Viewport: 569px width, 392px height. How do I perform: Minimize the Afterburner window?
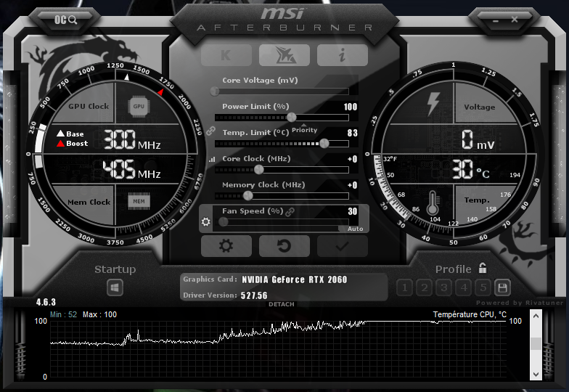[496, 20]
